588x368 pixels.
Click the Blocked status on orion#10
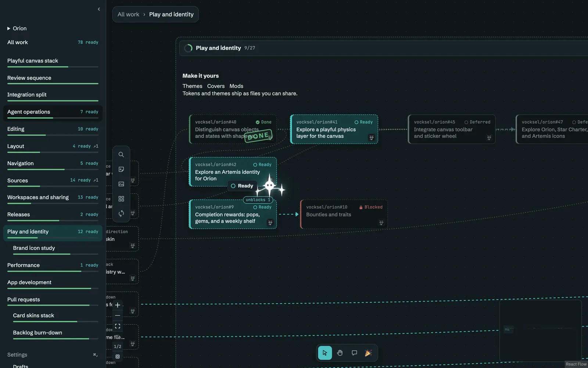(x=371, y=207)
